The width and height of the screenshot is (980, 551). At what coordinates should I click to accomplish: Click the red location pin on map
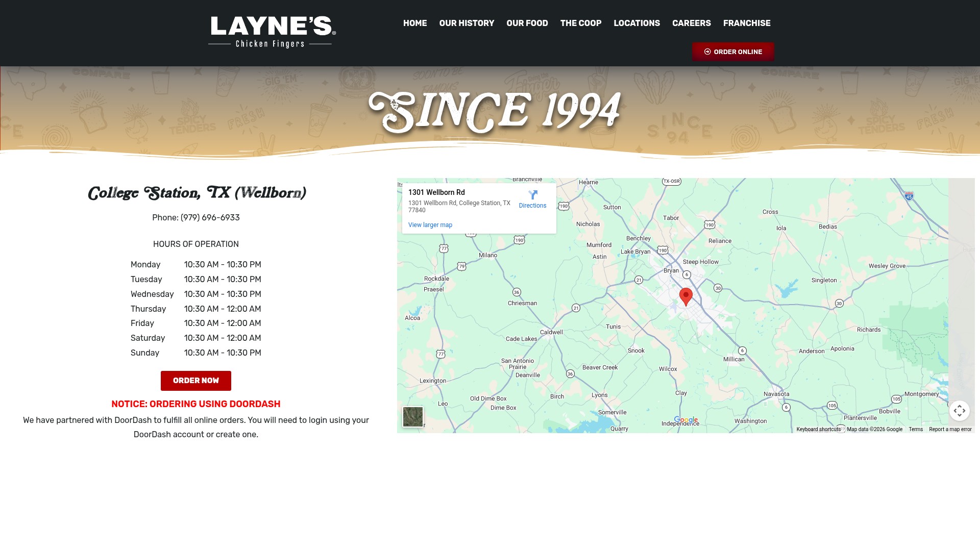point(686,296)
